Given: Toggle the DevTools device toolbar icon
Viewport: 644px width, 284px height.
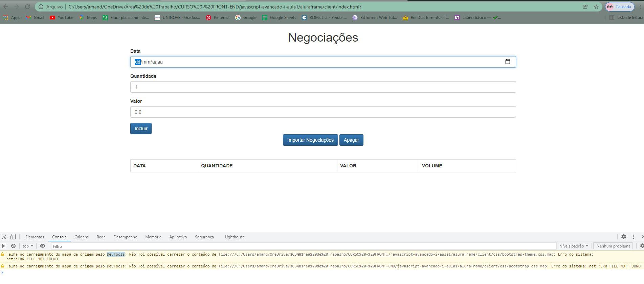Looking at the screenshot, I should (x=13, y=237).
